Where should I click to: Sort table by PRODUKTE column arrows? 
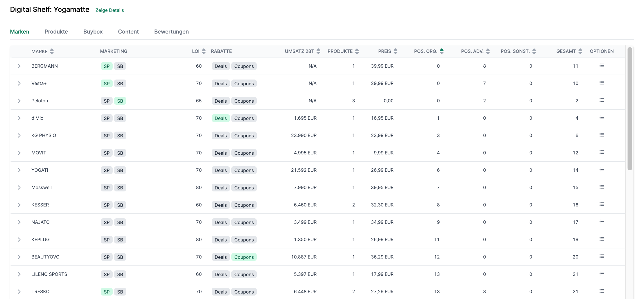[357, 51]
